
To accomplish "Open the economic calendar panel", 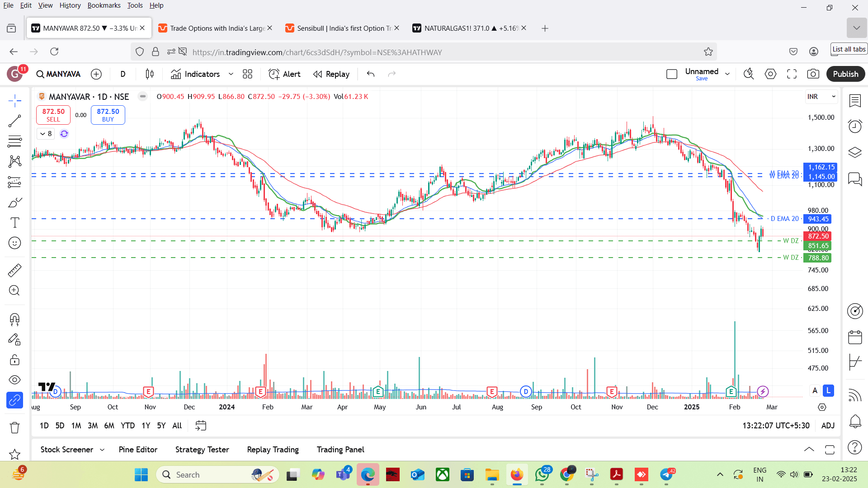I will [855, 337].
